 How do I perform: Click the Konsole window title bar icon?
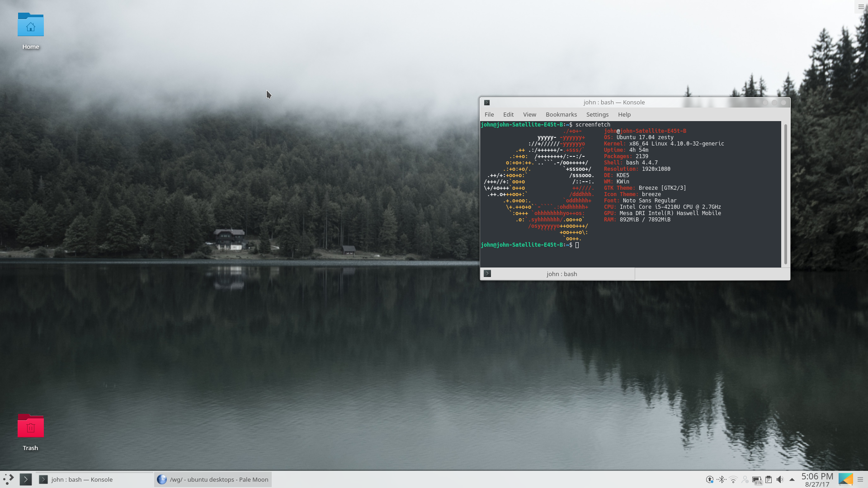coord(487,103)
